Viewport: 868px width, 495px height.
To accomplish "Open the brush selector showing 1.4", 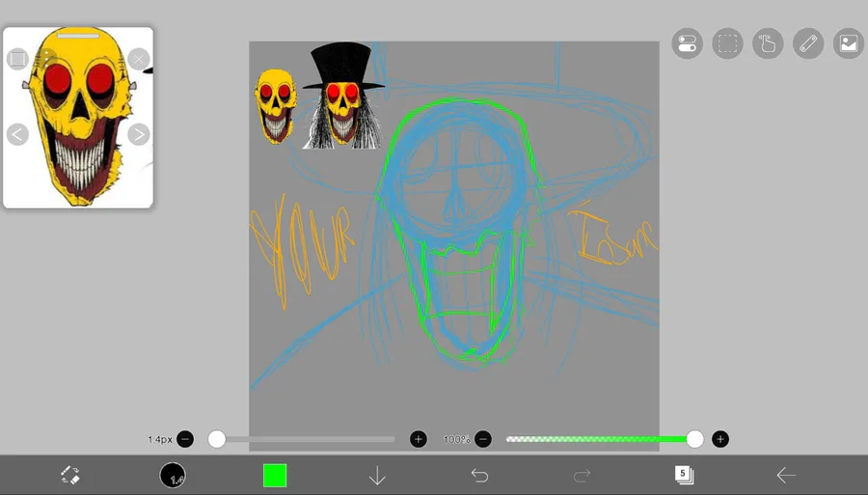I will pyautogui.click(x=173, y=475).
